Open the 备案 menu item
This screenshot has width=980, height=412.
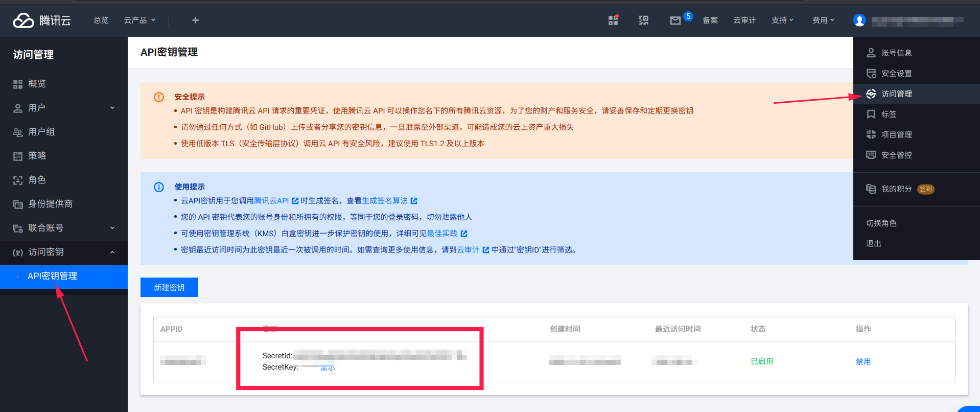coord(710,20)
